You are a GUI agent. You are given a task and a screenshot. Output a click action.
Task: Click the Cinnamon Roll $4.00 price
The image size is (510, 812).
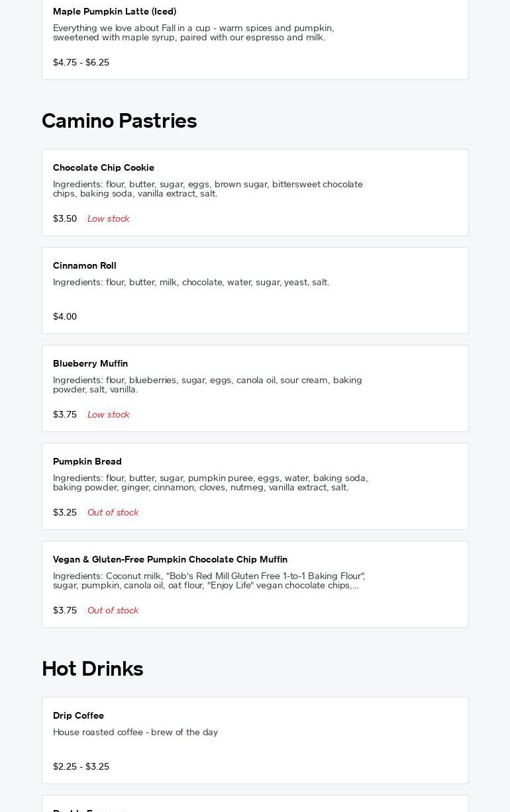65,316
